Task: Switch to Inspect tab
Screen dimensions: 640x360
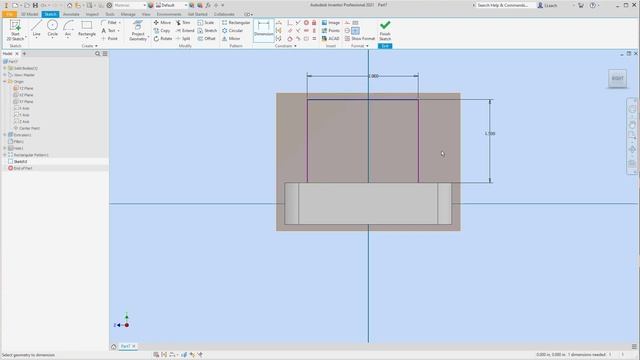Action: coord(92,14)
